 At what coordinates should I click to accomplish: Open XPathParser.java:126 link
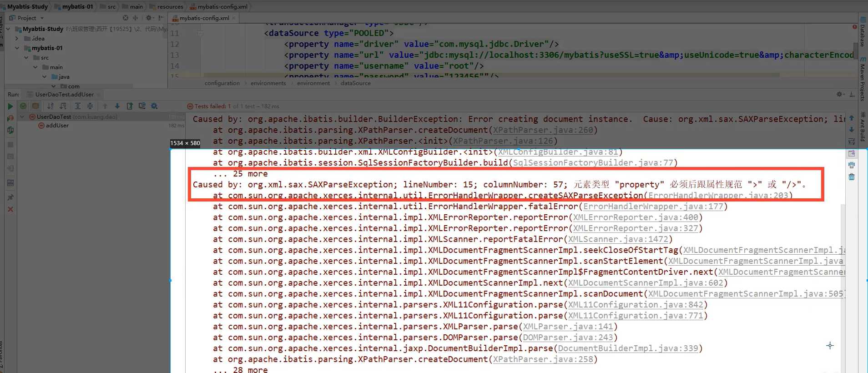503,141
